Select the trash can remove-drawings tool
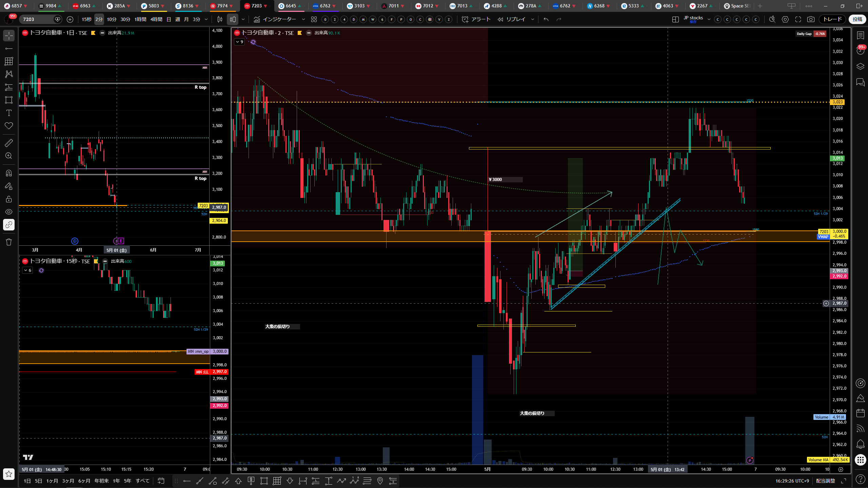 click(x=9, y=242)
